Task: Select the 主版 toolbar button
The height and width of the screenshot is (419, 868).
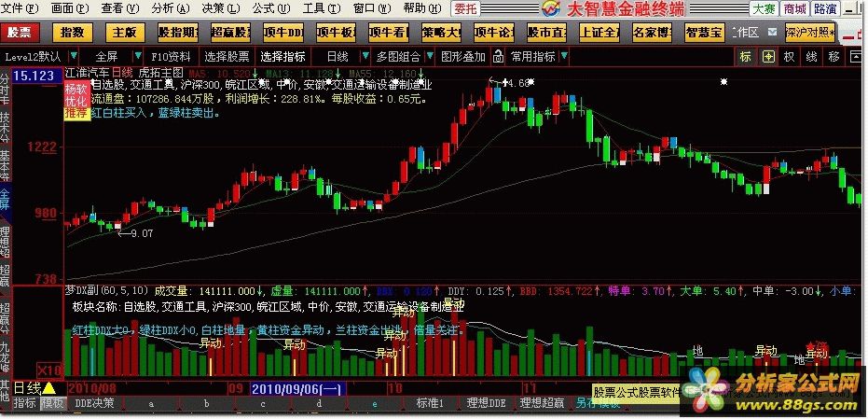Action: tap(125, 32)
